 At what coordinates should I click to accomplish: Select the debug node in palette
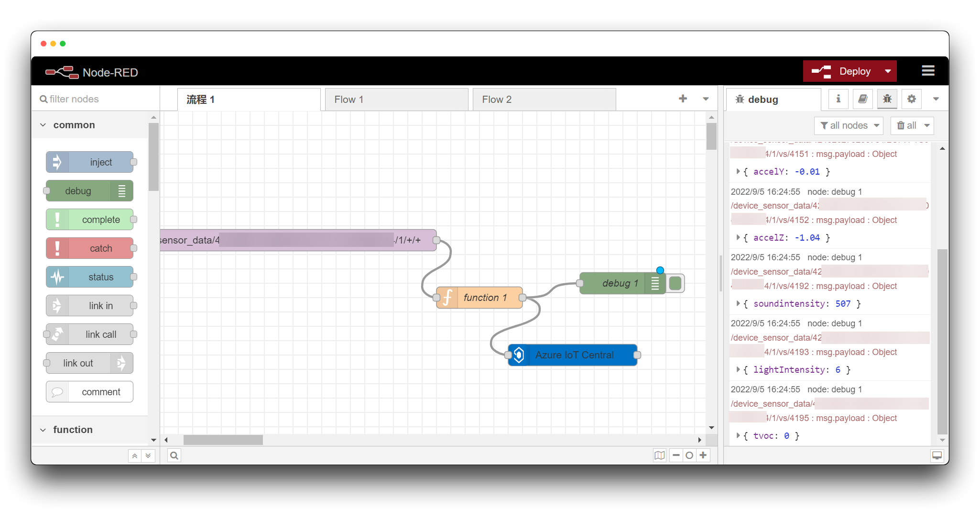89,191
